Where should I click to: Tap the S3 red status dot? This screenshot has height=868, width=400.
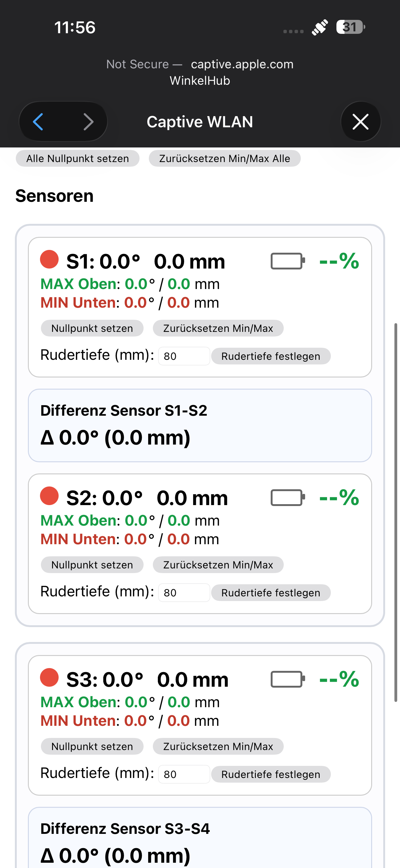[50, 677]
